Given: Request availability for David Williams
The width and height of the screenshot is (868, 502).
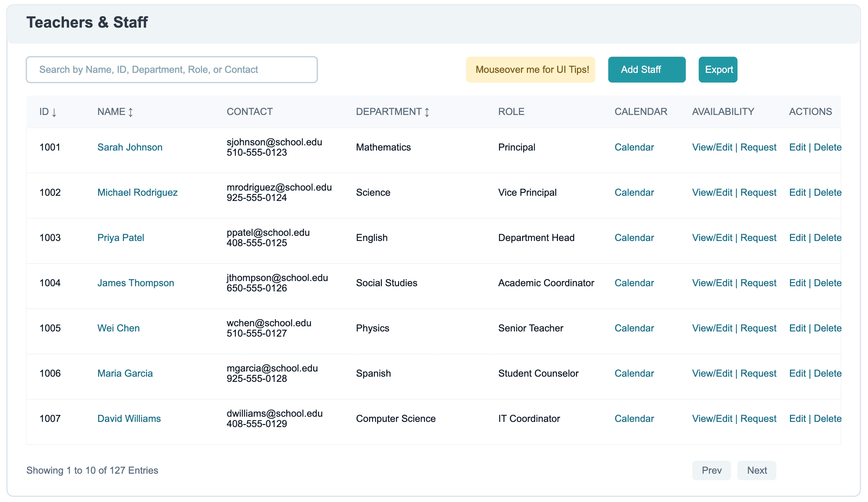Looking at the screenshot, I should tap(758, 419).
